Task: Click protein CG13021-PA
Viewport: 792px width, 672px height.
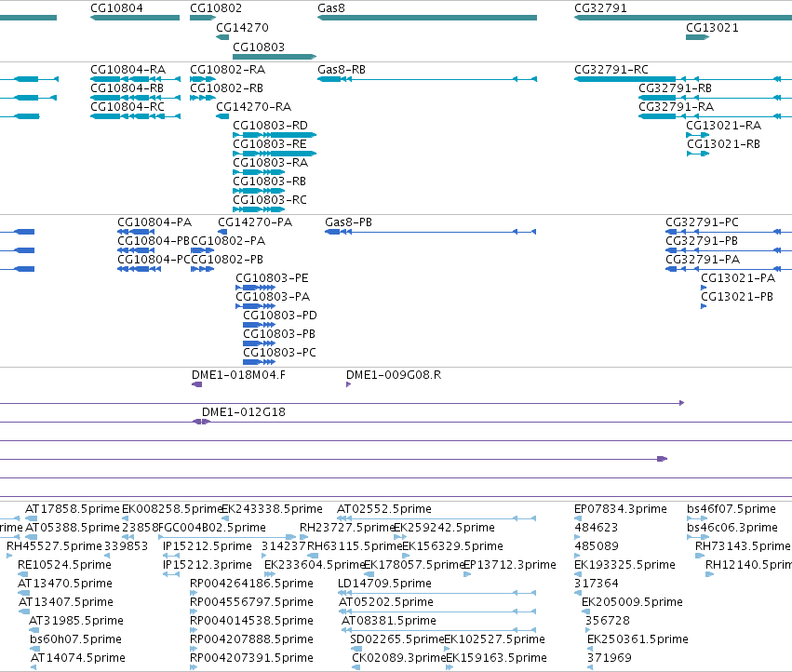Action: point(704,288)
